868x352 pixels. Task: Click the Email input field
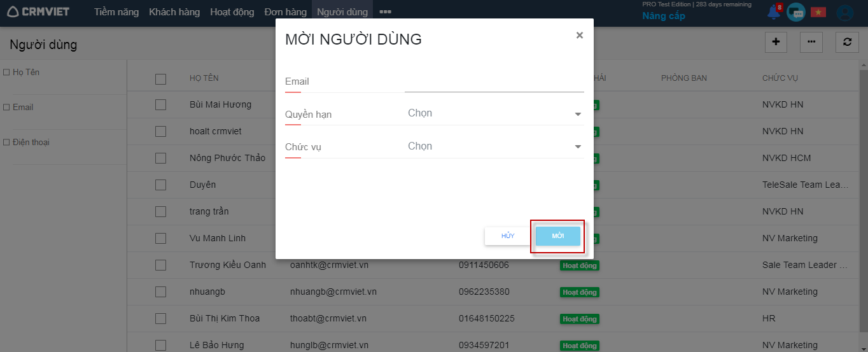pyautogui.click(x=494, y=82)
